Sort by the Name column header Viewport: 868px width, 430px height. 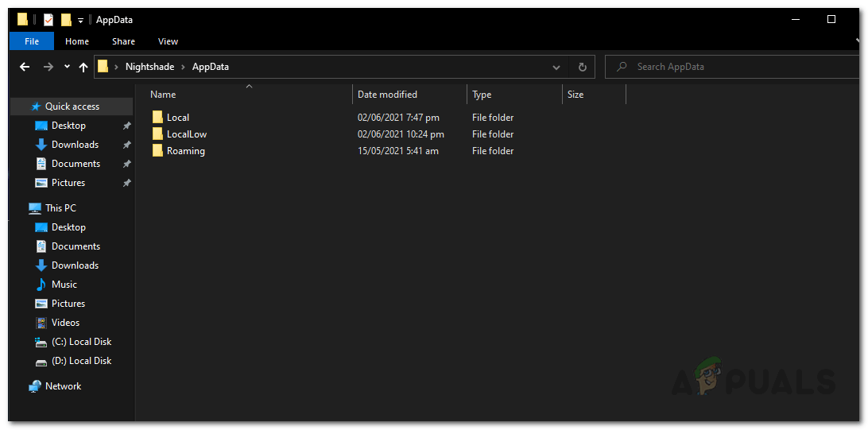tap(163, 95)
